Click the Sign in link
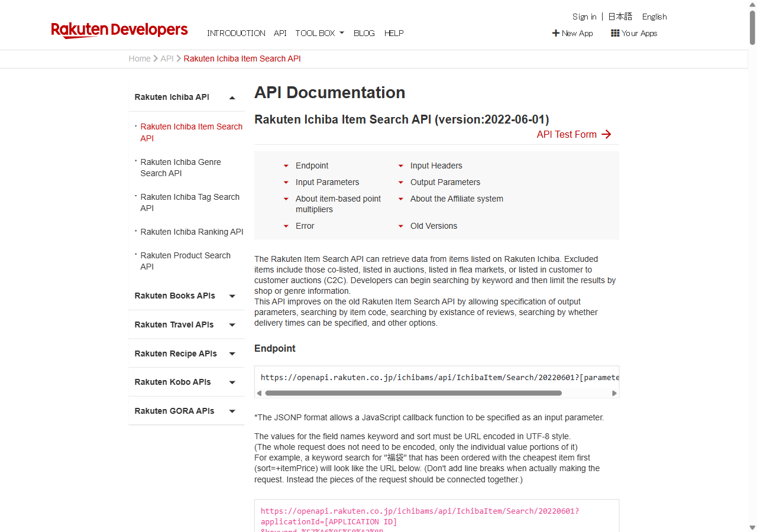Viewport: 757px width, 532px height. (584, 17)
